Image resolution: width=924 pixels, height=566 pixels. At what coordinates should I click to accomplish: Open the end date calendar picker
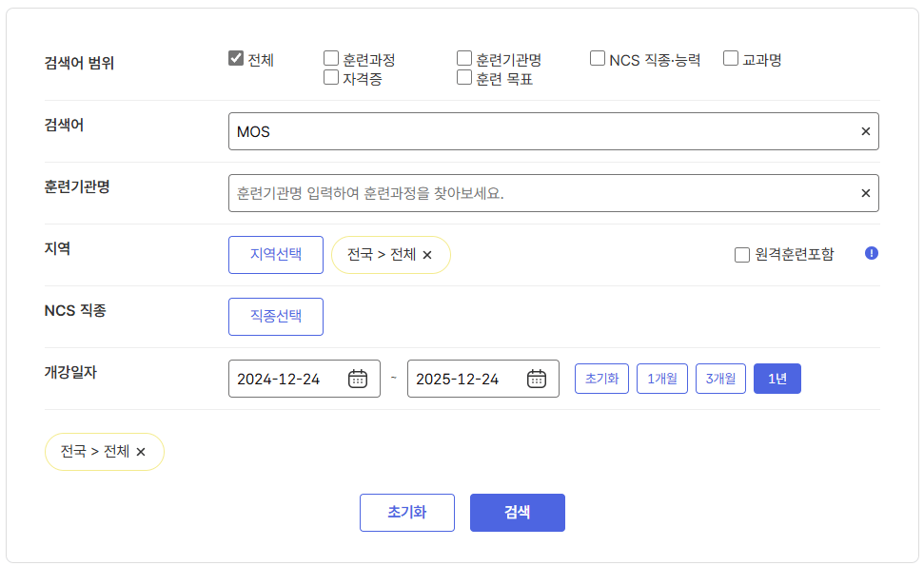click(537, 378)
